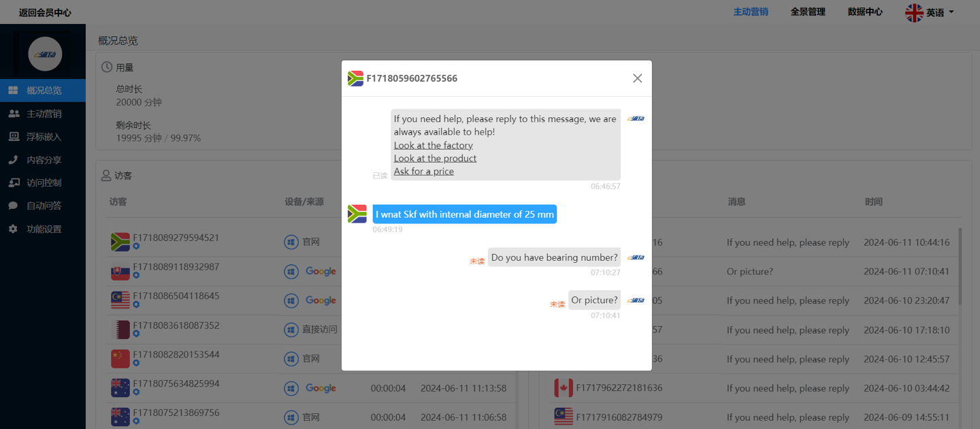Click the 主动营销 people icon in sidebar
The image size is (980, 429).
[x=13, y=114]
